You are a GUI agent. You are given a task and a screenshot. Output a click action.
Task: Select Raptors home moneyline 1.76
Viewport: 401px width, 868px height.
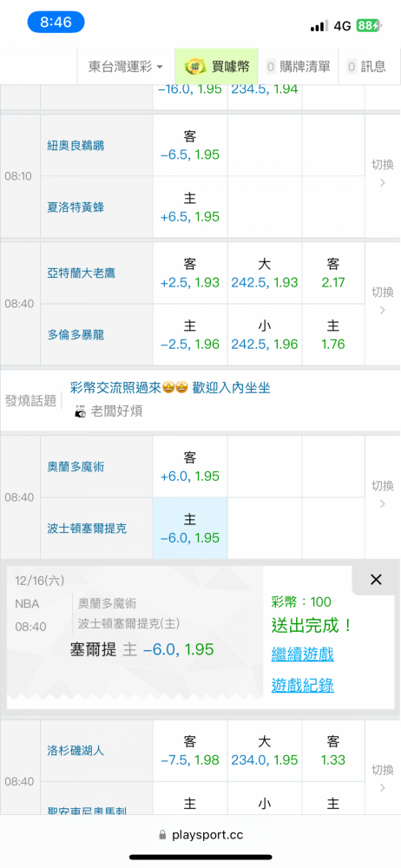pyautogui.click(x=333, y=334)
